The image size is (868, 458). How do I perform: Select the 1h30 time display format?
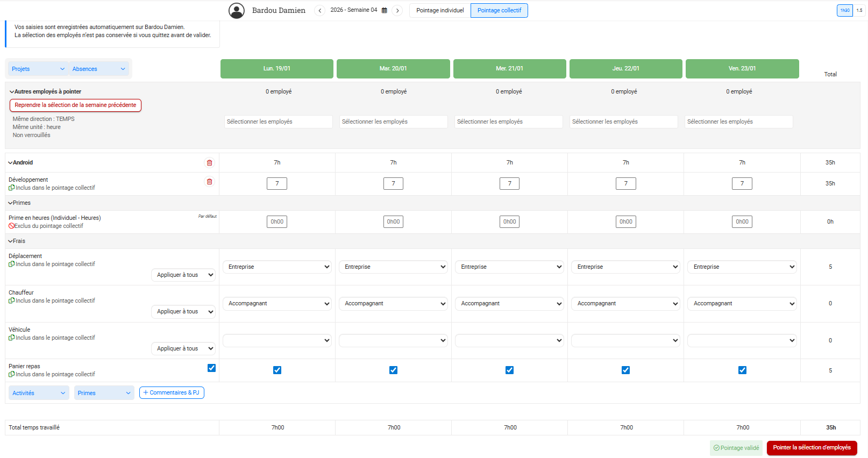(845, 10)
